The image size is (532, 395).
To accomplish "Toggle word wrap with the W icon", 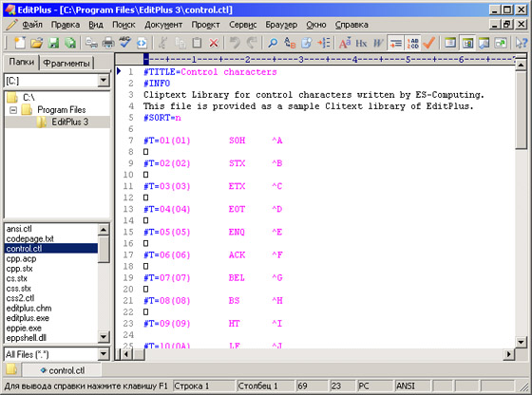I will click(378, 43).
